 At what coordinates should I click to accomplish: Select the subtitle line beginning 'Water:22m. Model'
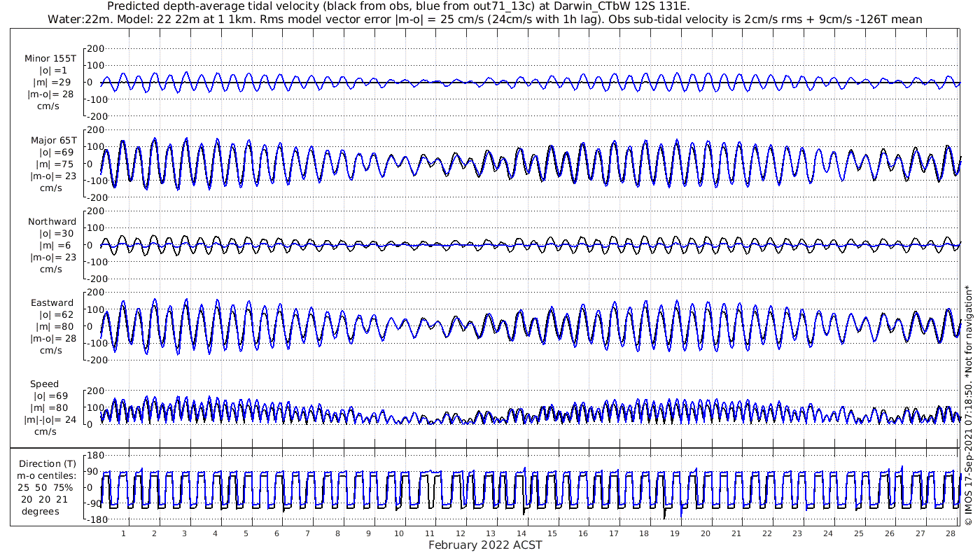(484, 19)
